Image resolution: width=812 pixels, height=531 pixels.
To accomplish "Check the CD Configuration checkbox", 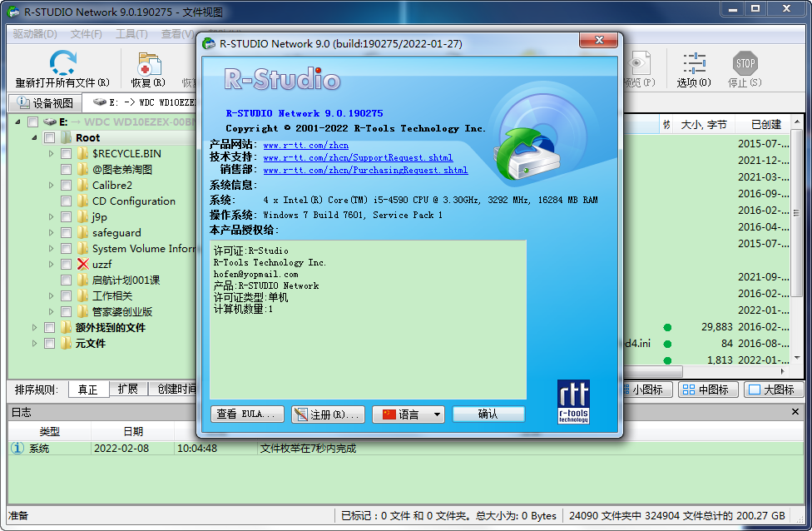I will [66, 201].
